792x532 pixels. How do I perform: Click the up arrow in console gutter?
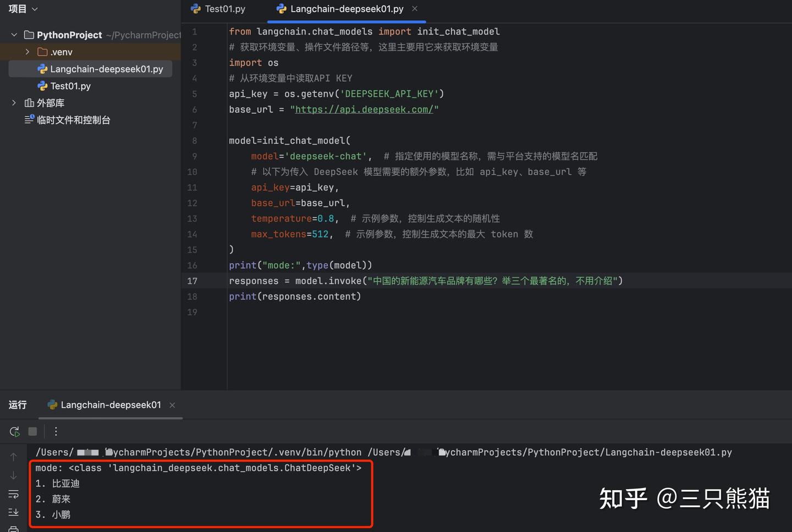(x=14, y=456)
